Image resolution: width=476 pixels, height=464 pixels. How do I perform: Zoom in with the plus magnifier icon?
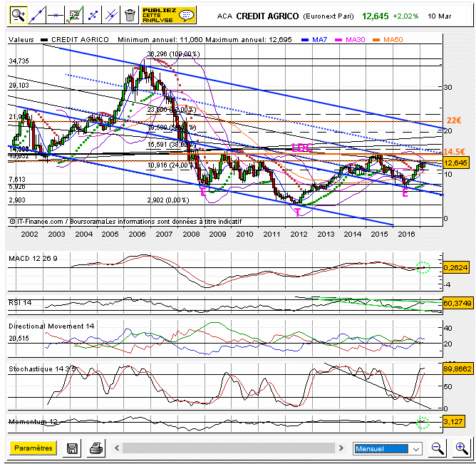[x=462, y=448]
